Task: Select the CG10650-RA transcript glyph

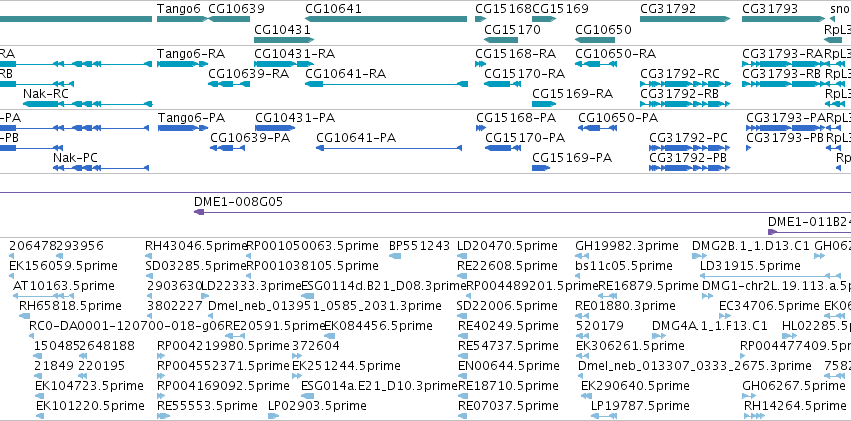Action: pos(596,64)
